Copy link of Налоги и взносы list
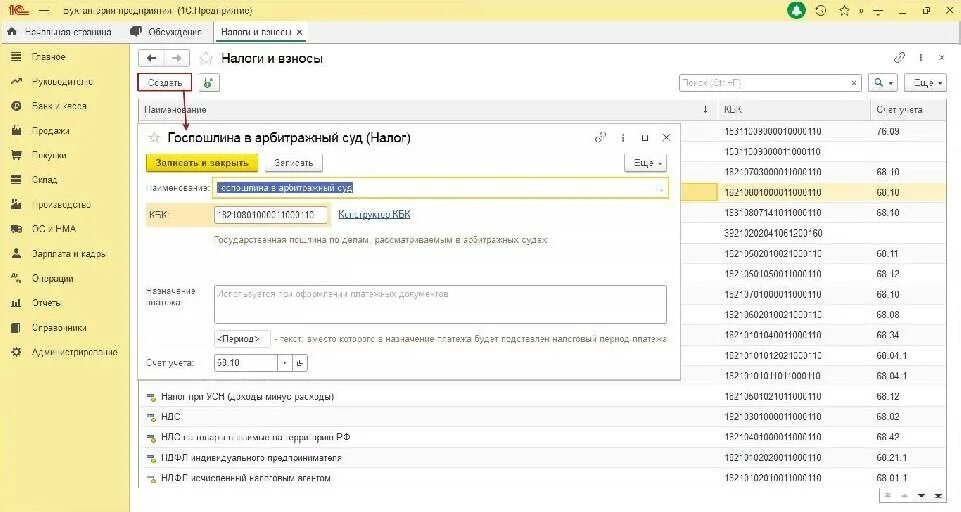 [899, 58]
